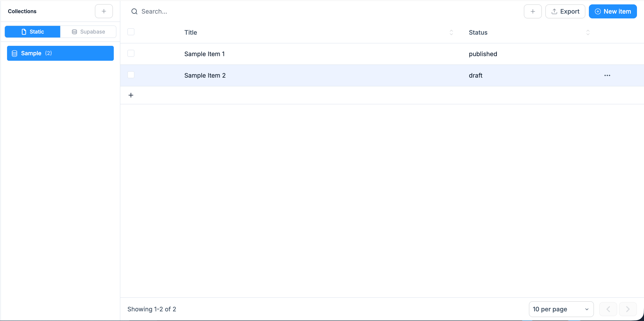Click the database icon on the Sample collection
The height and width of the screenshot is (321, 644).
[x=14, y=53]
